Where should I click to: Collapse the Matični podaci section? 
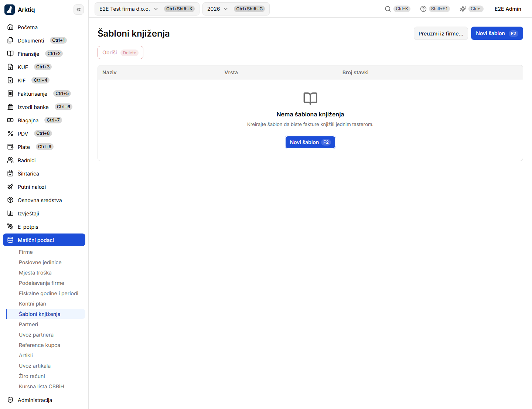point(44,240)
